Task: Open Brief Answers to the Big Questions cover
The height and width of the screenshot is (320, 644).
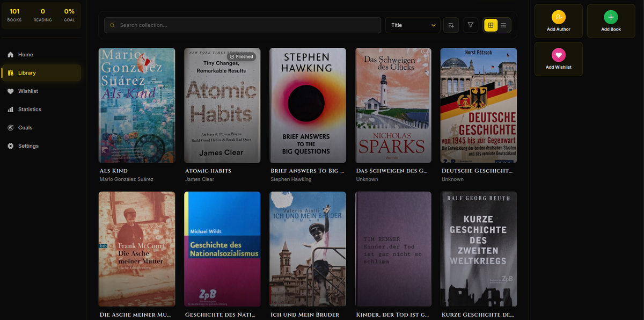Action: click(x=308, y=105)
